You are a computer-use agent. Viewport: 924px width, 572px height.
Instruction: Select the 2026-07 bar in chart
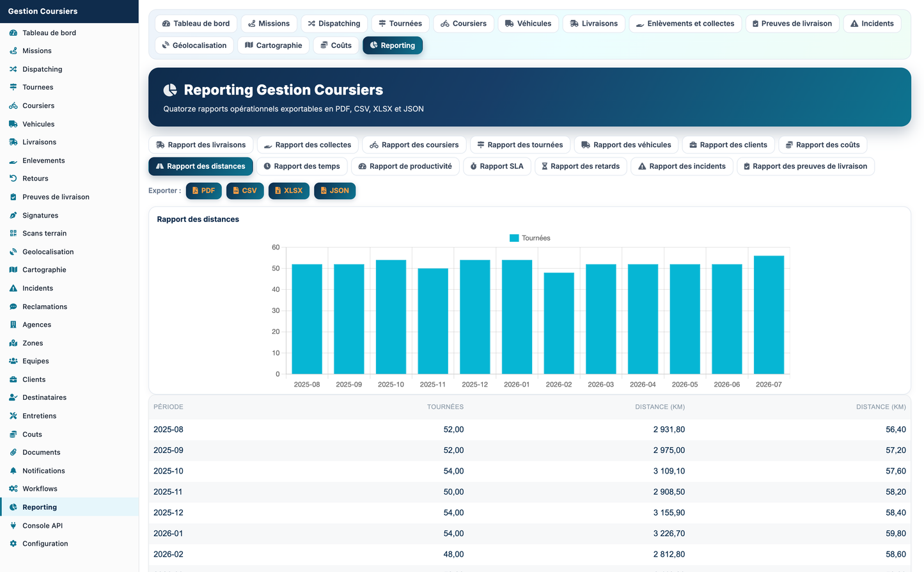point(769,315)
